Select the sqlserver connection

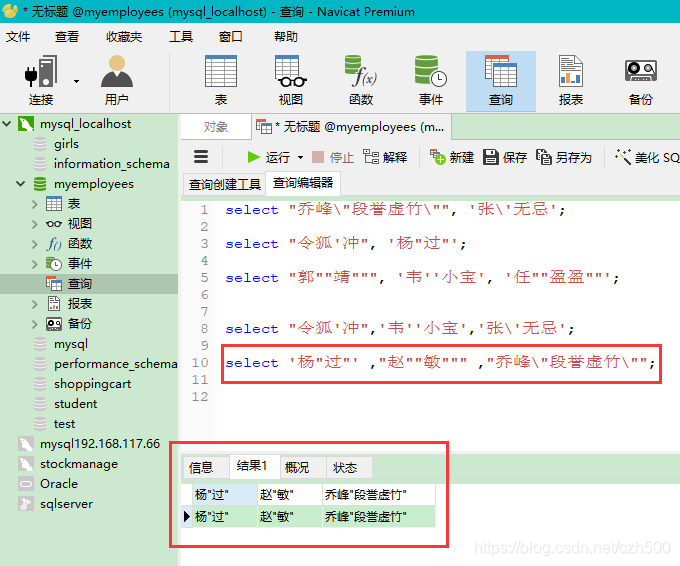click(x=66, y=504)
